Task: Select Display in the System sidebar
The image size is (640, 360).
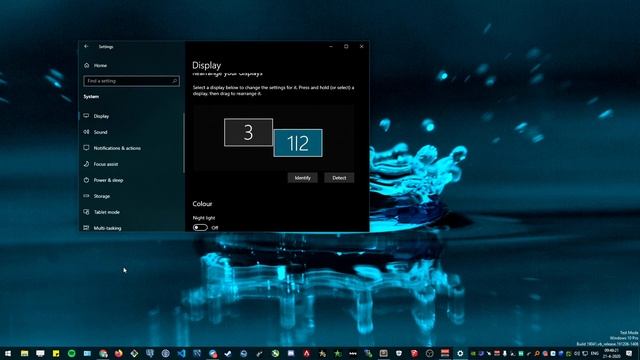Action: 101,116
